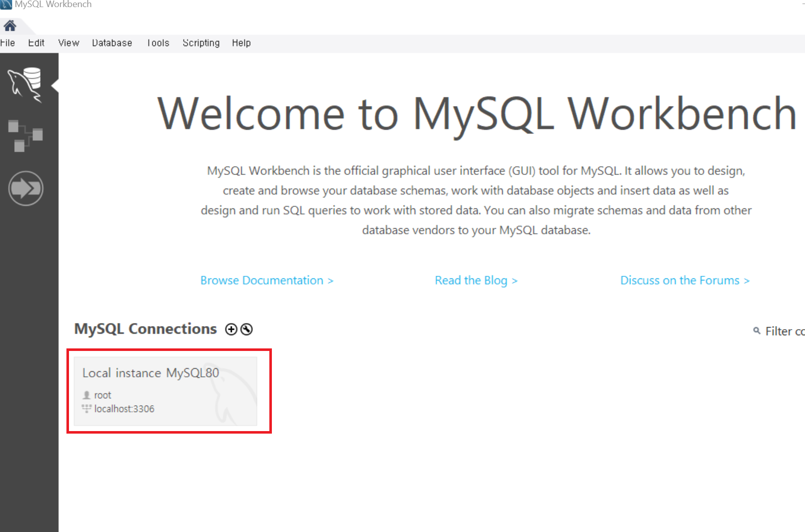Select the Migration wizard sidebar icon
805x532 pixels.
point(26,188)
